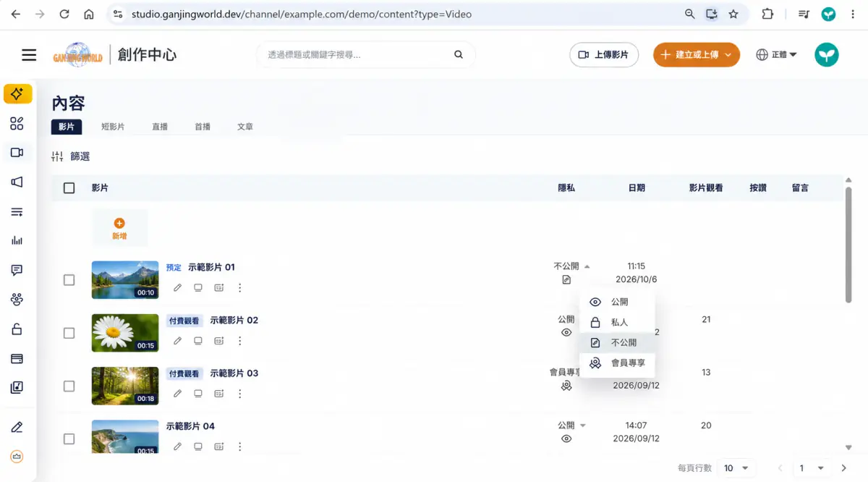868x482 pixels.
Task: Open the community people sidebar icon
Action: pos(17,300)
